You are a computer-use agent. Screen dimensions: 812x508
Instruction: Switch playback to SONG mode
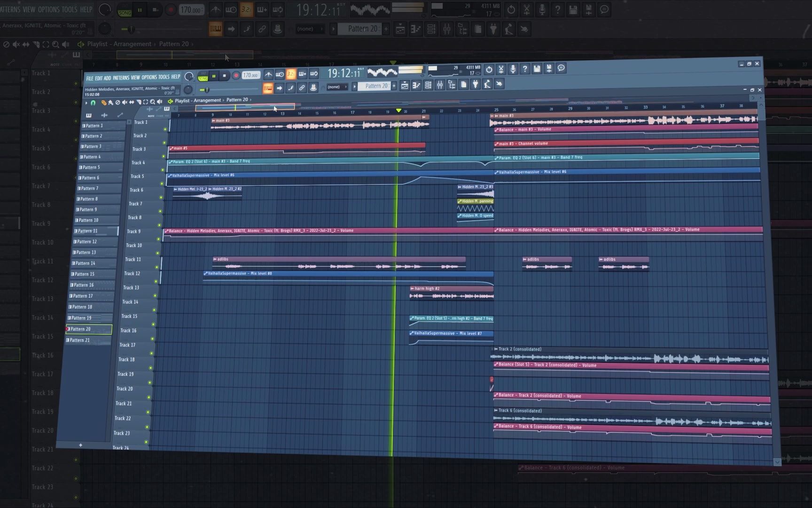coord(203,78)
